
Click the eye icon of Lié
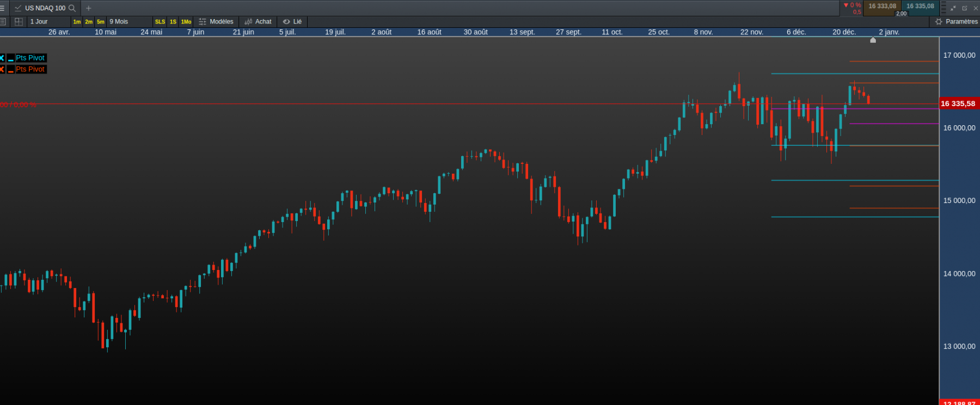point(286,22)
